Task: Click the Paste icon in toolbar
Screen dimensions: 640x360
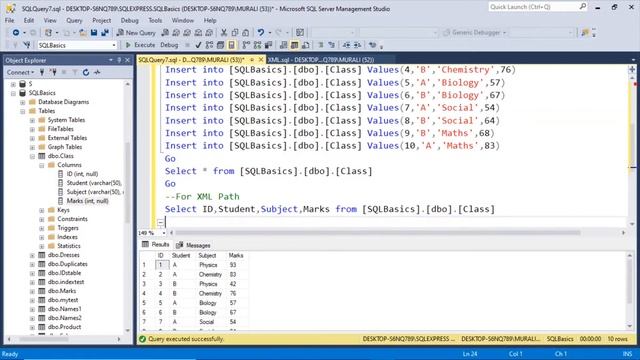Action: pos(246,33)
